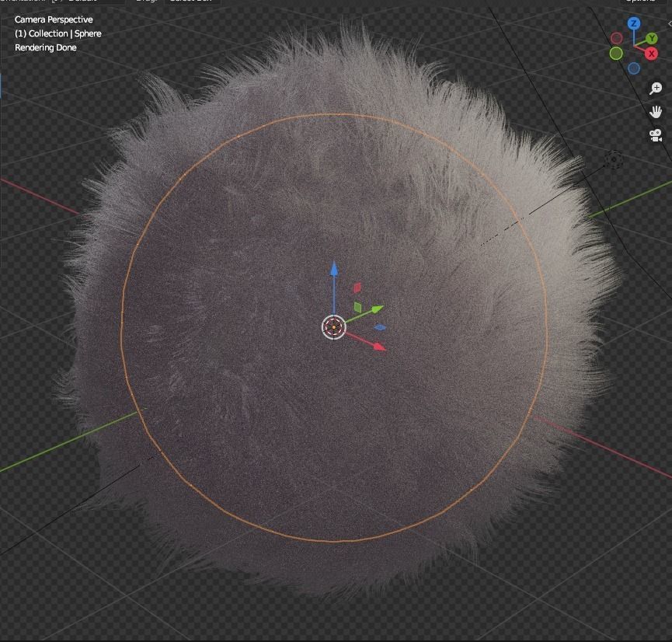Click the red YZ plane handle
This screenshot has height=642, width=672.
point(357,288)
